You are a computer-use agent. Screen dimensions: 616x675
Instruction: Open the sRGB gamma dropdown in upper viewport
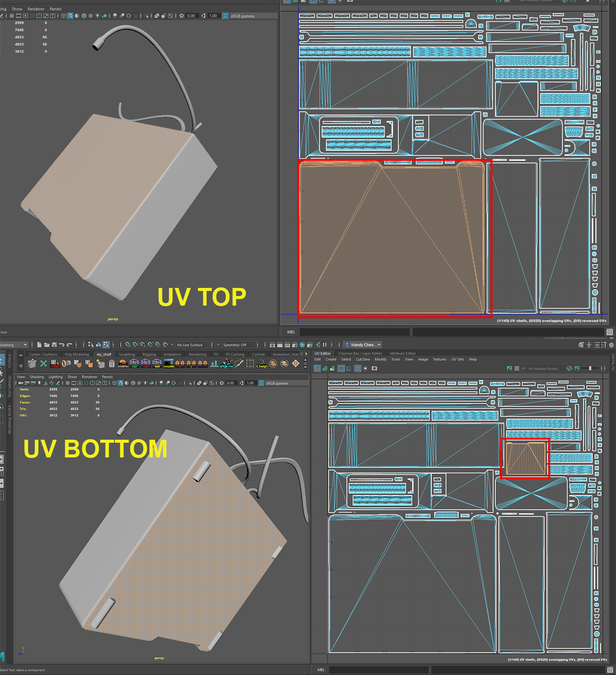(253, 16)
